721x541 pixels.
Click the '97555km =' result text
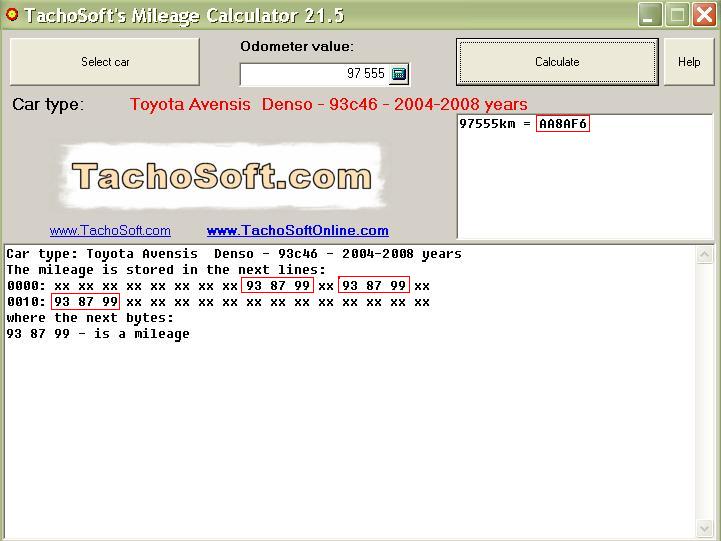[x=495, y=124]
